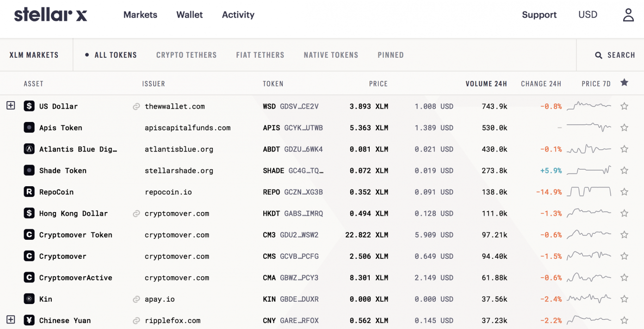
Task: Pin Kin with its star
Action: point(624,299)
